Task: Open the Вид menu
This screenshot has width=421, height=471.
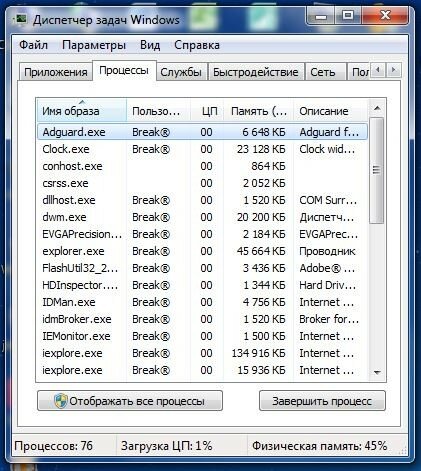Action: tap(150, 45)
